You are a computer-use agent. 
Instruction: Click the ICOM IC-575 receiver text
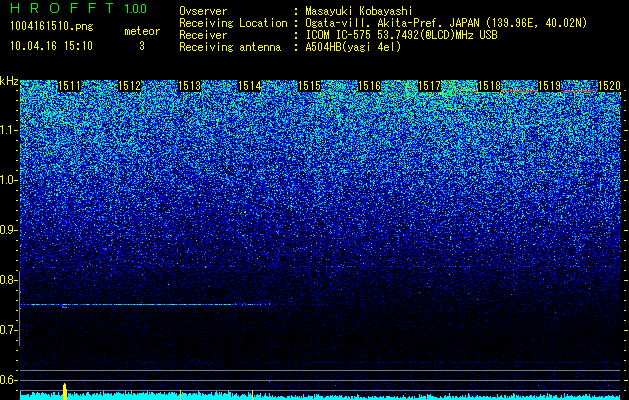[402, 35]
